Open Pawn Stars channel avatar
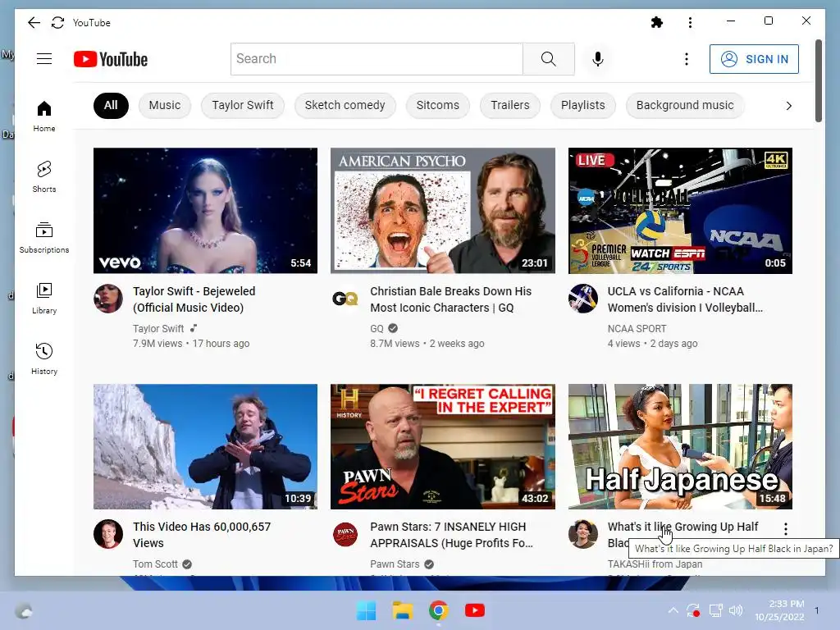The height and width of the screenshot is (630, 840). pos(345,534)
